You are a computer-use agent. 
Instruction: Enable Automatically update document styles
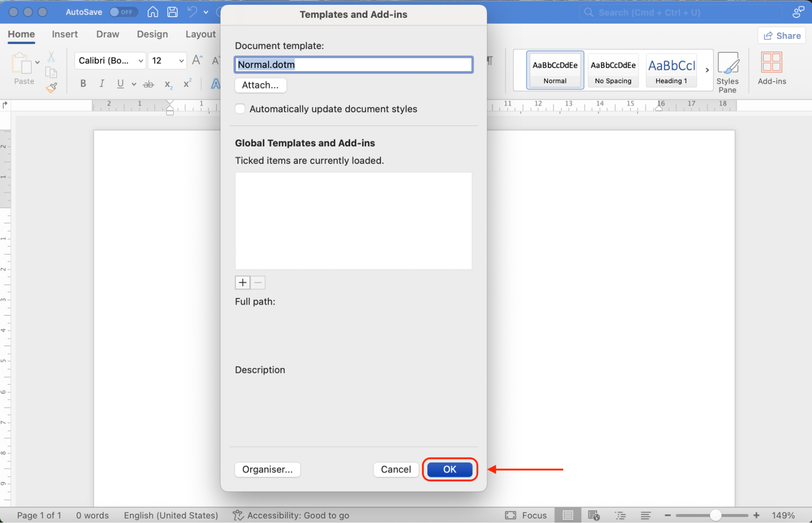point(240,109)
